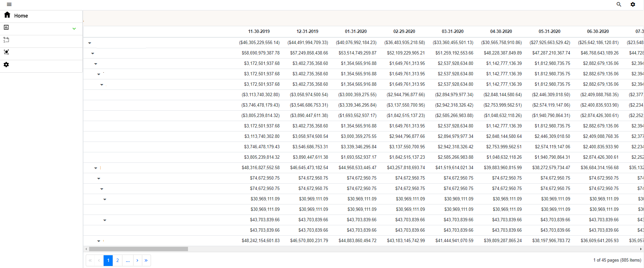Select the scatter plot axes sidebar icon
This screenshot has width=644, height=268.
[6, 52]
